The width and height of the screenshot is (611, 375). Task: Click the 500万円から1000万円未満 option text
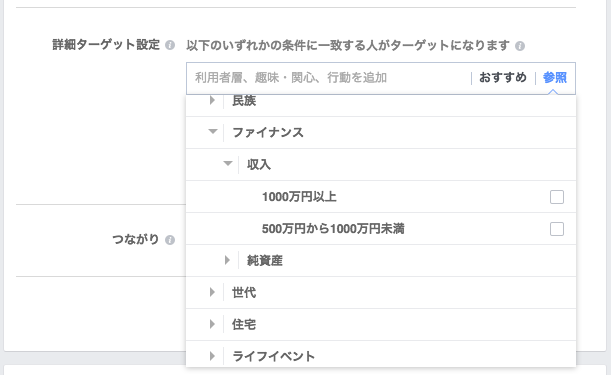coord(333,229)
